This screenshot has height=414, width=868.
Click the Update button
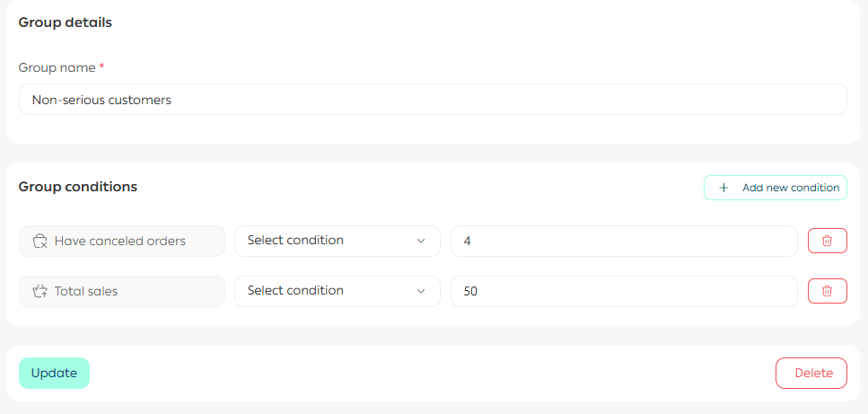point(54,373)
